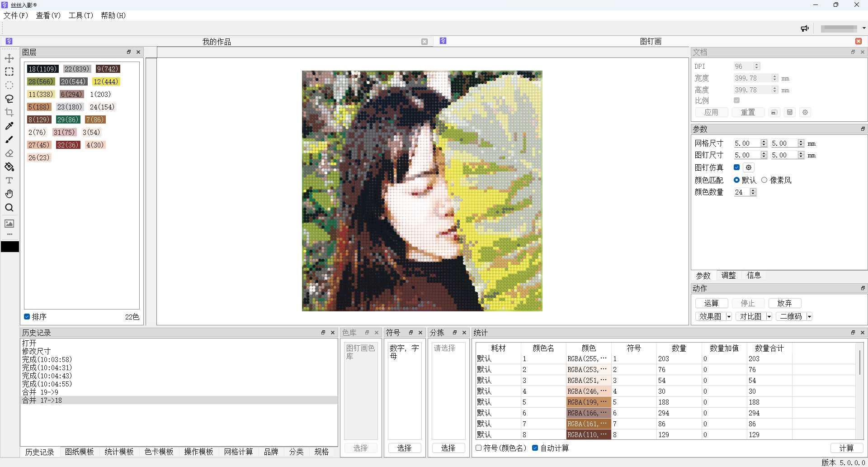Screen dimensions: 868x467
Task: Activate the Paint Bucket fill tool
Action: pos(9,167)
